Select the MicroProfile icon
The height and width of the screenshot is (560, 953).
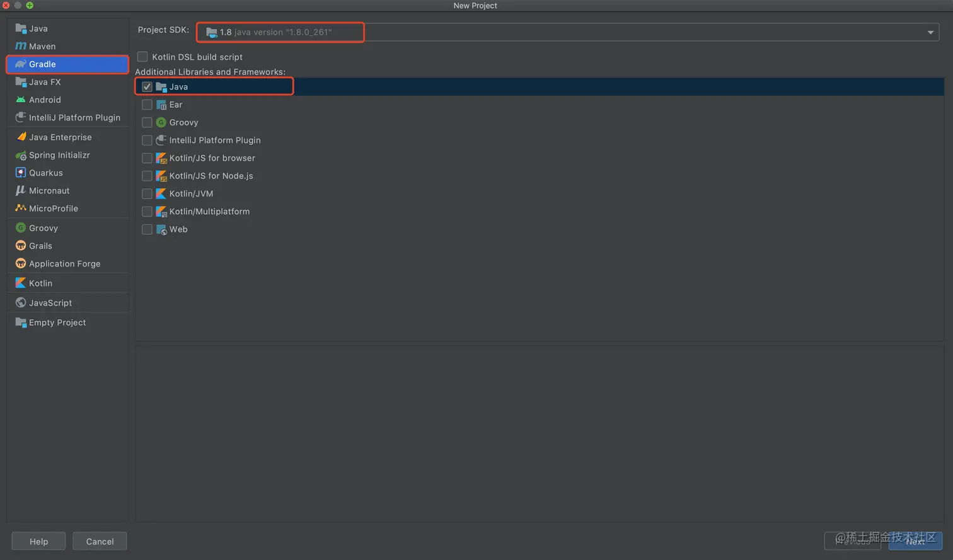[21, 208]
